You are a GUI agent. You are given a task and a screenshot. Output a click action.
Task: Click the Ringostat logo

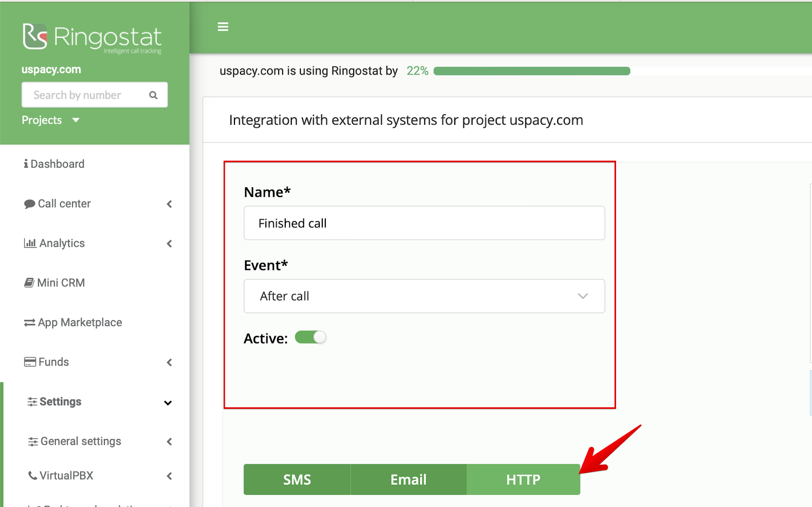92,38
